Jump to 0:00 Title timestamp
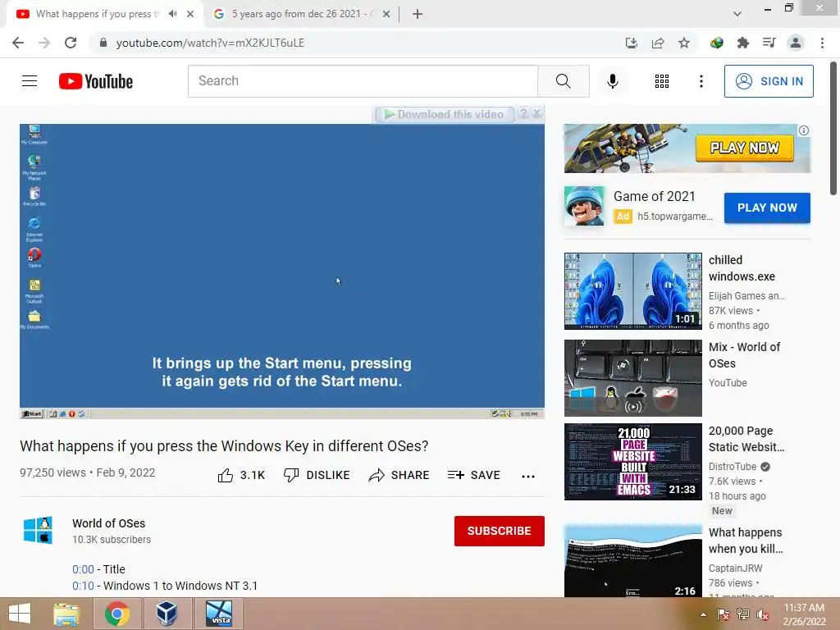Image resolution: width=840 pixels, height=630 pixels. (83, 569)
